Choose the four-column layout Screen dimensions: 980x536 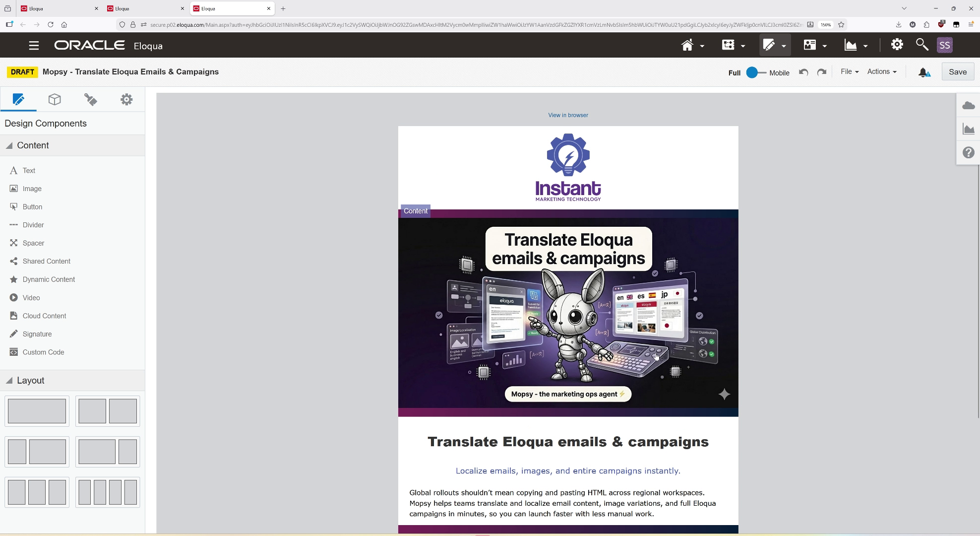point(108,492)
